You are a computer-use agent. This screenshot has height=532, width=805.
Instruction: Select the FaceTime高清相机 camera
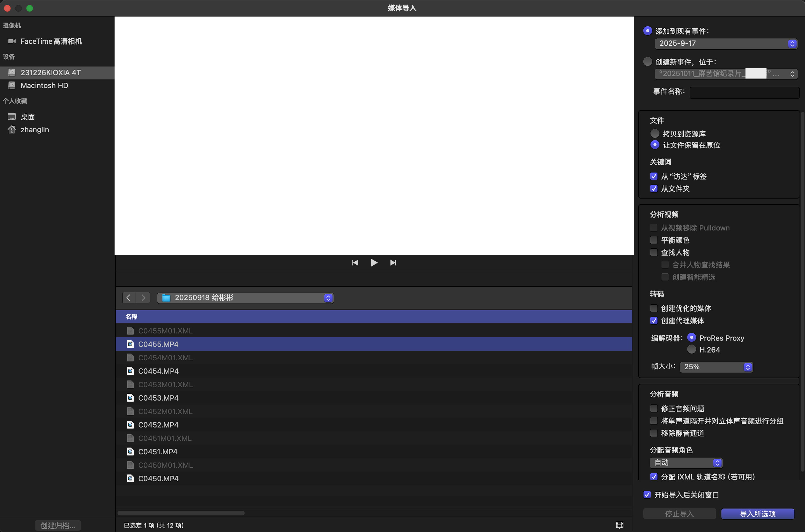[51, 41]
